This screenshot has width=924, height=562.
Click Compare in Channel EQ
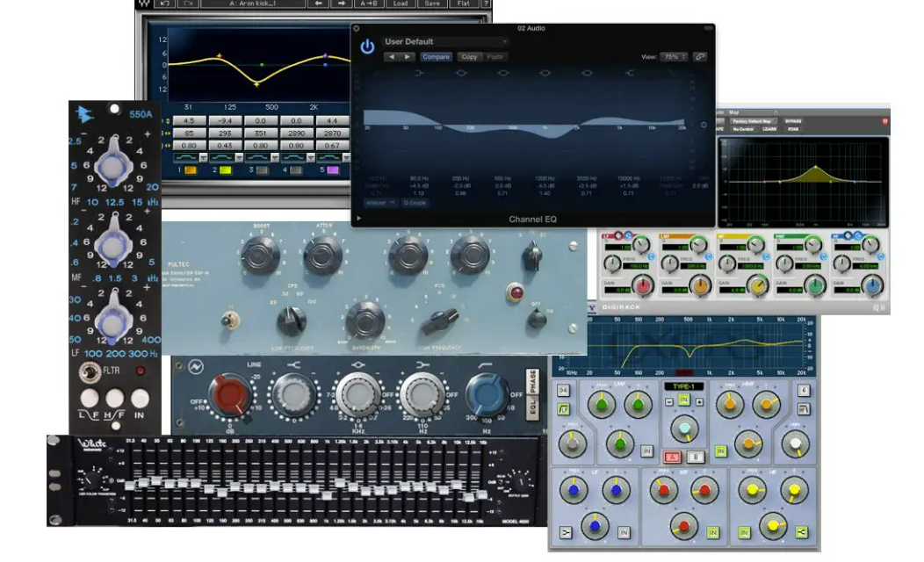(436, 57)
